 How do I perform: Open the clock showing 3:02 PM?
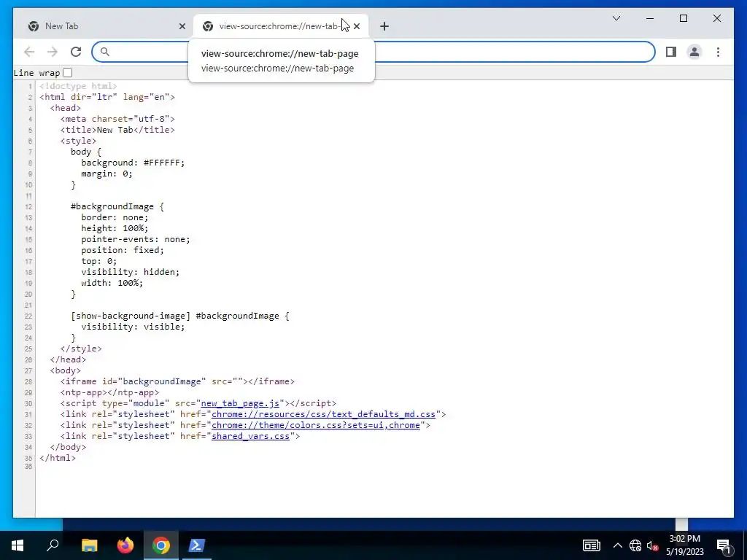(684, 545)
